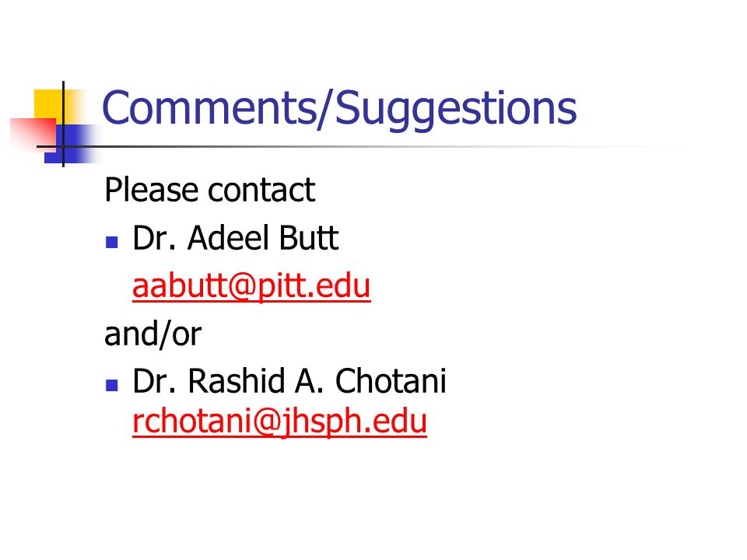Viewport: 747px width, 560px height.
Task: Select the blue bullet beside Dr. Adeel Butt
Action: click(x=111, y=243)
